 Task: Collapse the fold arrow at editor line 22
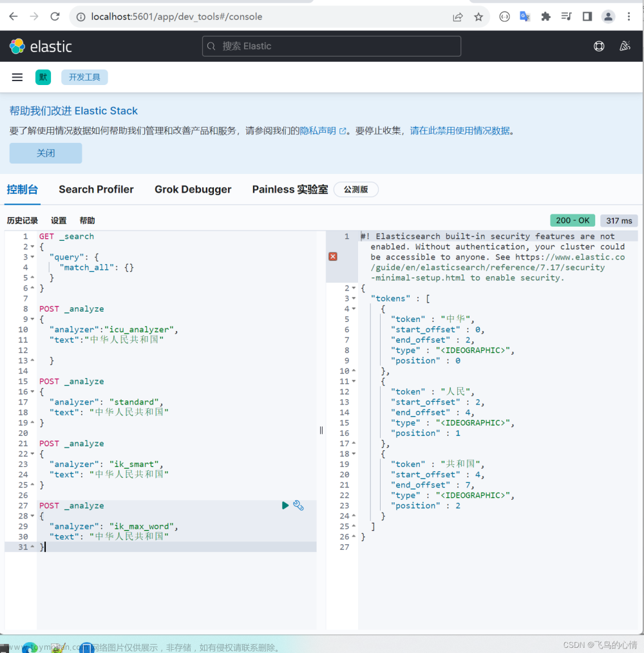click(32, 453)
